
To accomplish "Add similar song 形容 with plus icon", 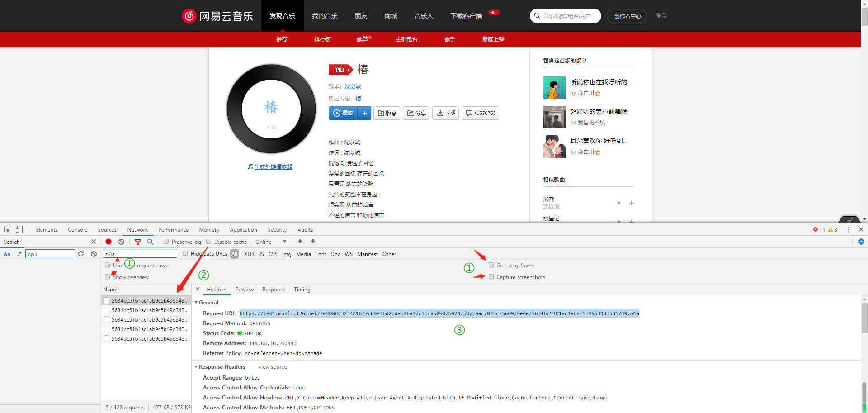I will [632, 203].
